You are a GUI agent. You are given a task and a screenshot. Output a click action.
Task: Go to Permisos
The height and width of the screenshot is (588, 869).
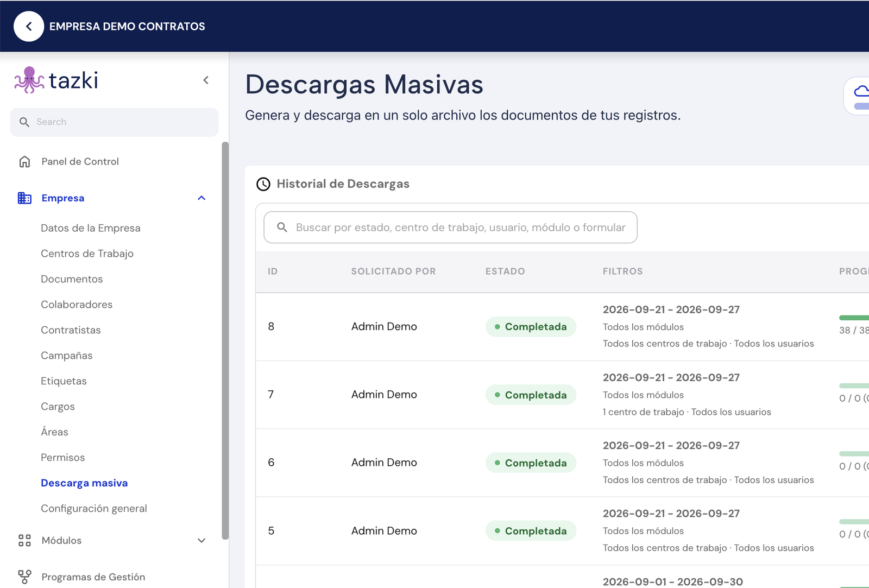[62, 458]
